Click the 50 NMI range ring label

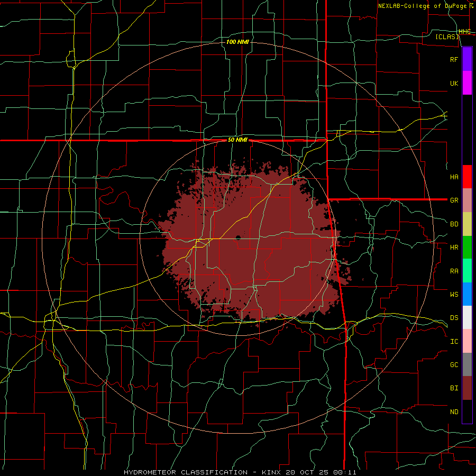pos(237,140)
